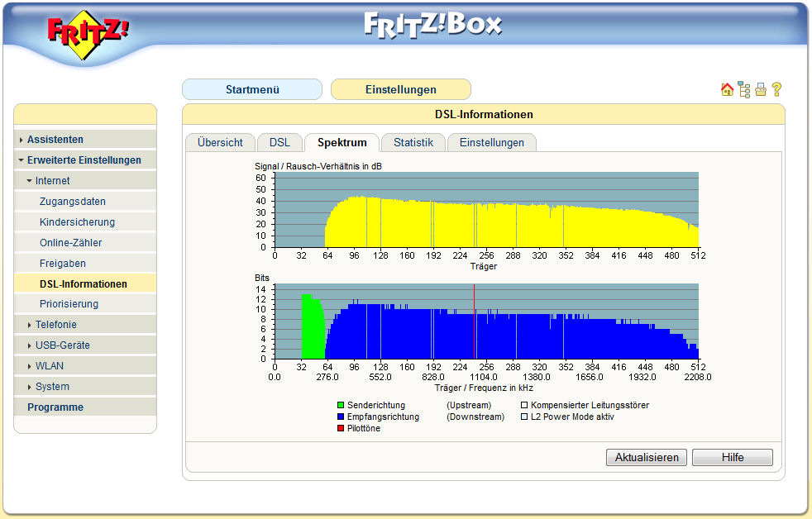The height and width of the screenshot is (519, 812).
Task: Click the Hilfe button
Action: point(732,458)
